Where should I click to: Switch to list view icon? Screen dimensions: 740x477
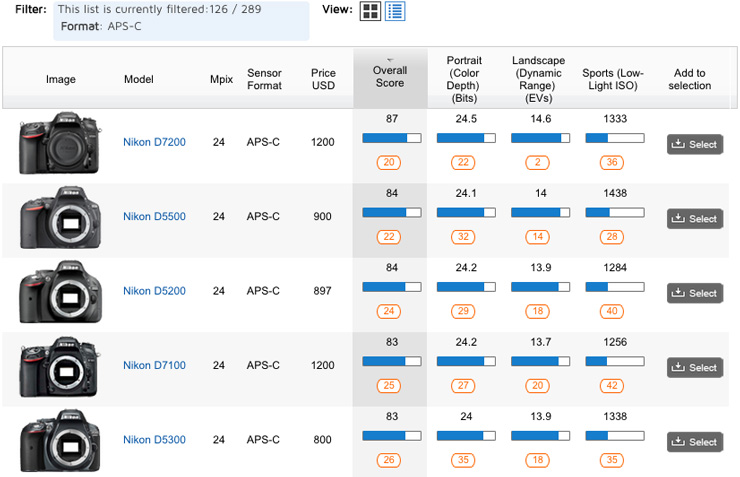[x=395, y=11]
